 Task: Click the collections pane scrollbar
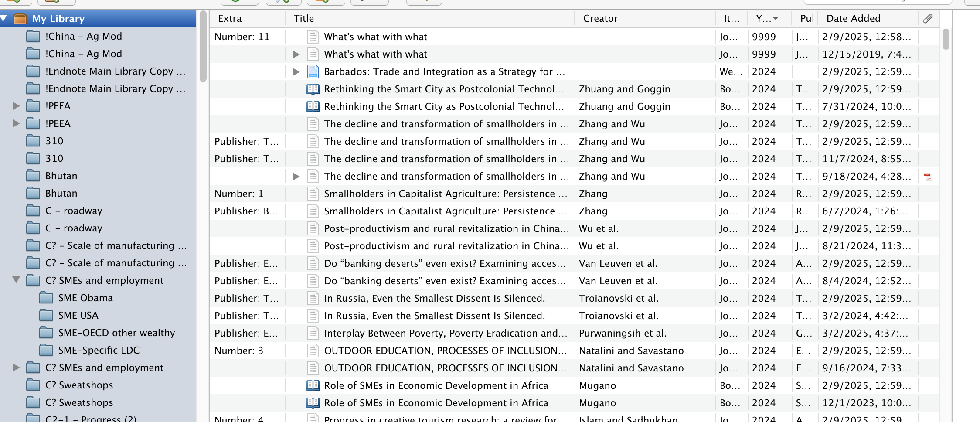pyautogui.click(x=203, y=46)
